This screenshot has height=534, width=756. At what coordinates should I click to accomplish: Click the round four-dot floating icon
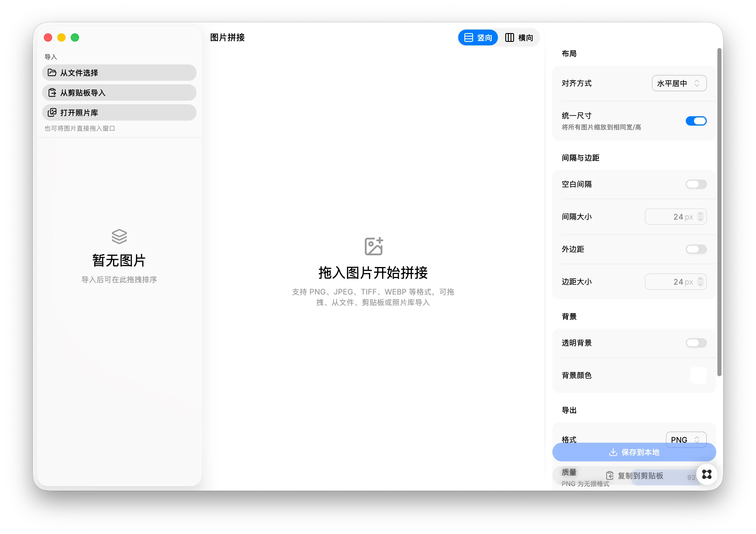coord(707,474)
